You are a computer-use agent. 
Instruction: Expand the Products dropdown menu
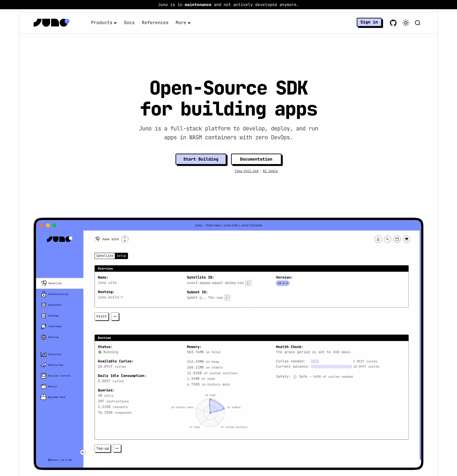point(104,23)
